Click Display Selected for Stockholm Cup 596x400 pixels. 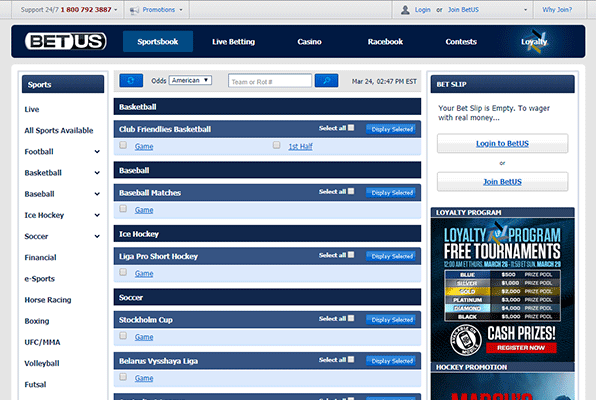[392, 320]
